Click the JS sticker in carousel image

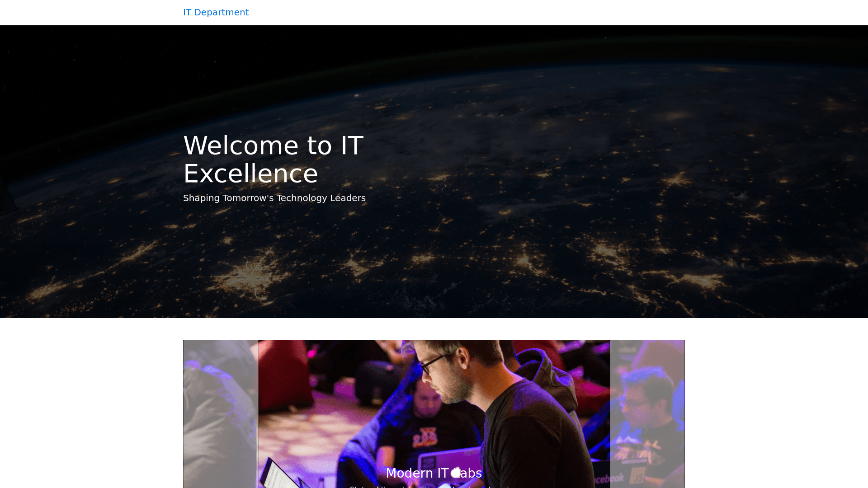[x=638, y=476]
